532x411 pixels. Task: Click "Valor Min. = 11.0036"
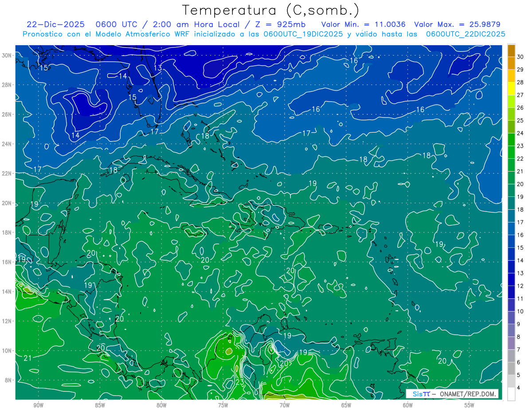point(364,24)
